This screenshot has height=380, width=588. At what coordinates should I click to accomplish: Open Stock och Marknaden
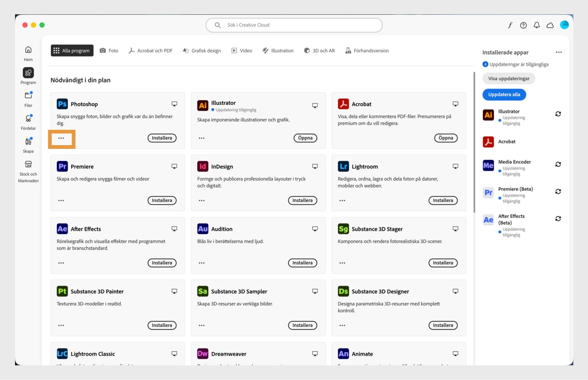pos(28,164)
